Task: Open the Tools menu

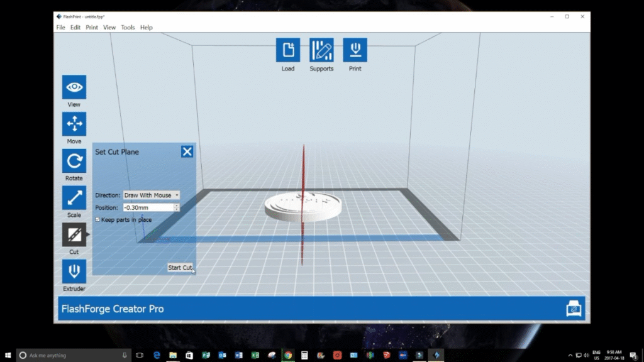Action: tap(128, 28)
